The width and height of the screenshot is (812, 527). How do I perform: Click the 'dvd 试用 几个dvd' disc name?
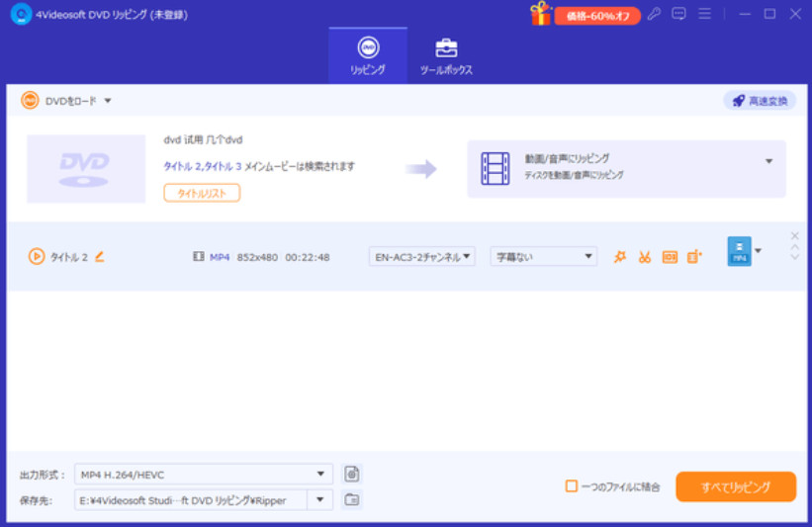[203, 139]
